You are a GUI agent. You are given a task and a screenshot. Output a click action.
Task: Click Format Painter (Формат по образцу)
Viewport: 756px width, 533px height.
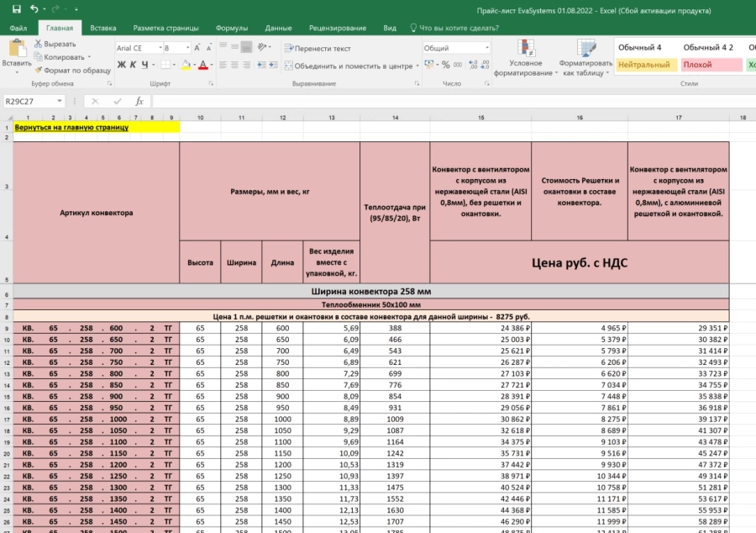click(x=73, y=71)
